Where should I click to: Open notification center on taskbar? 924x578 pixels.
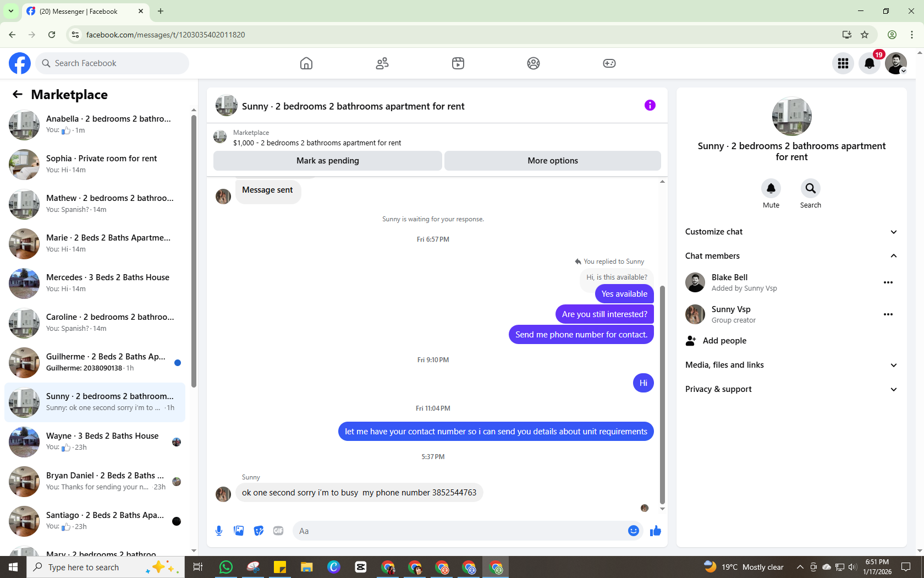point(906,567)
